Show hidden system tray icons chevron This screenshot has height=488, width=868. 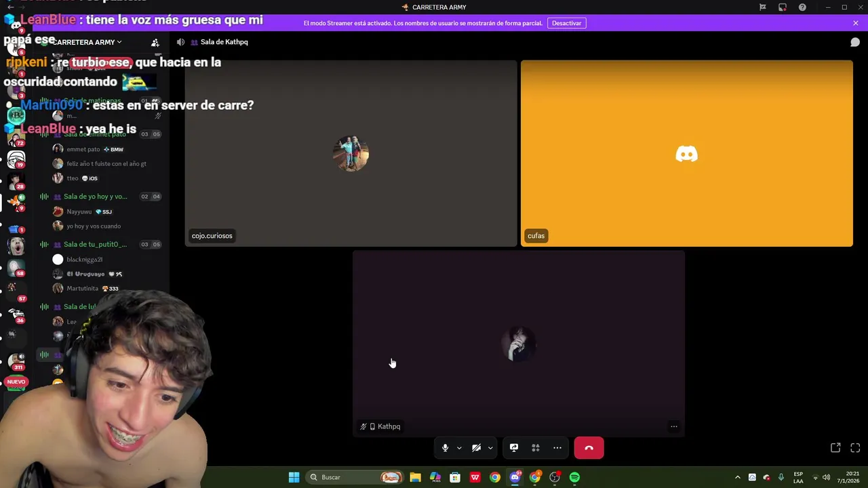[738, 477]
